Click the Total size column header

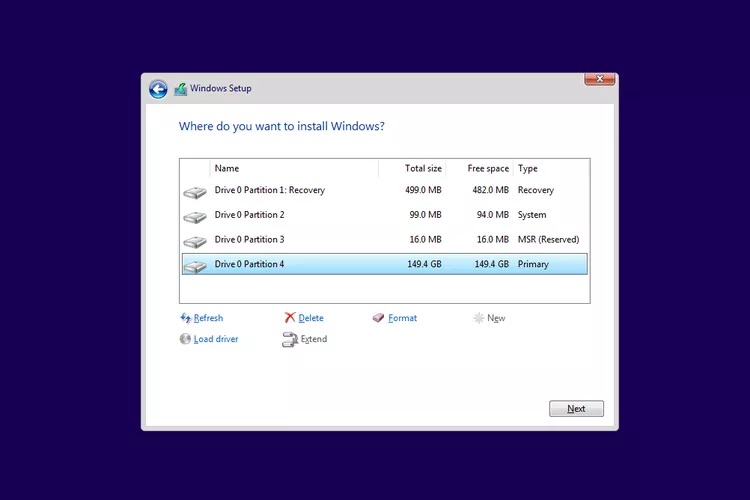coord(422,169)
